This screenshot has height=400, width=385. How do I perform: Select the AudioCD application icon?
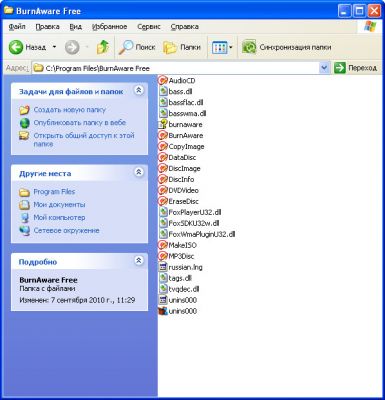[163, 80]
